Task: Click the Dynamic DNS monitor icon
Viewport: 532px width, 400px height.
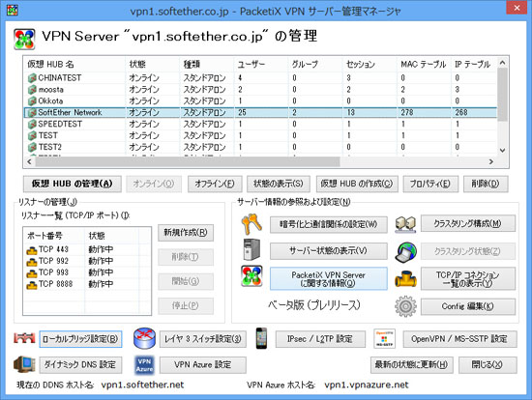Action: (24, 364)
